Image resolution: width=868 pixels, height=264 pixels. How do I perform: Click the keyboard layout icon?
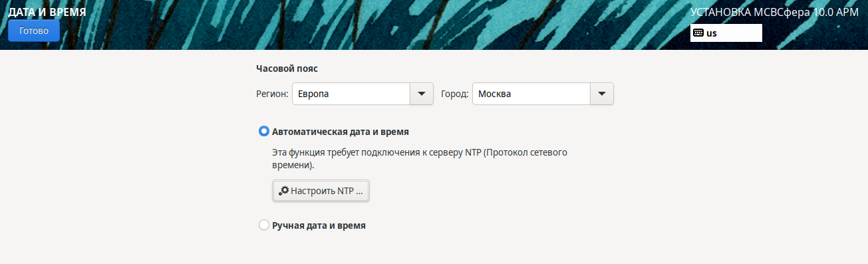(698, 33)
